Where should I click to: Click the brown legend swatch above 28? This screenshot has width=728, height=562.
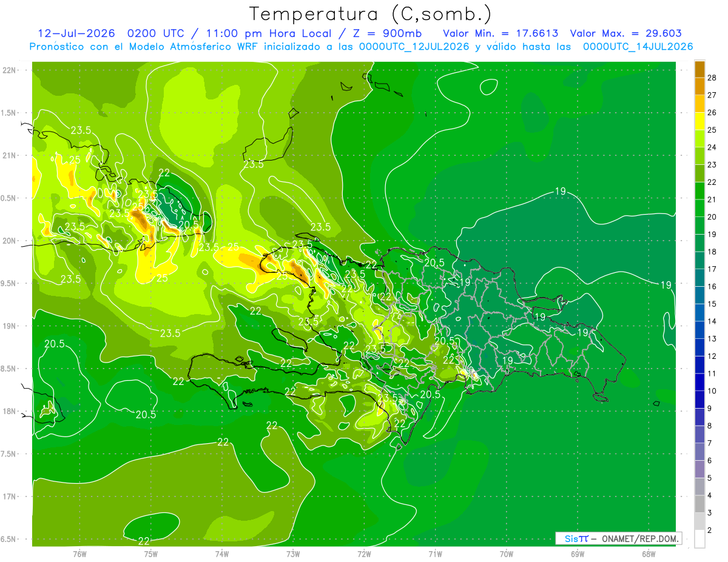click(699, 69)
